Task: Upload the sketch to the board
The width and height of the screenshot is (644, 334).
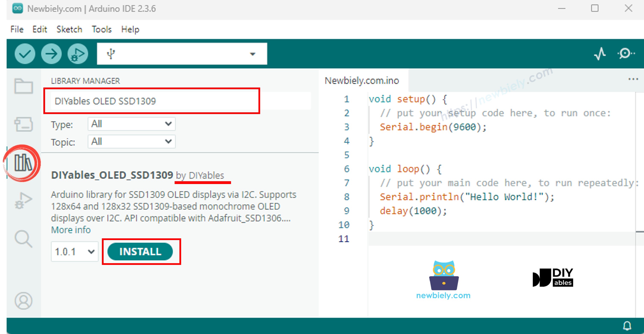Action: pos(51,53)
